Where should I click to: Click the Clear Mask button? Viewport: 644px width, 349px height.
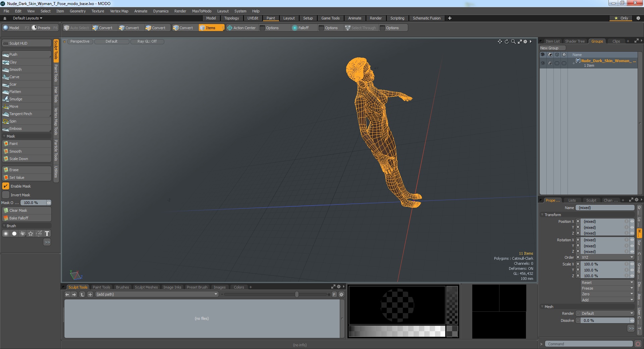pyautogui.click(x=26, y=210)
